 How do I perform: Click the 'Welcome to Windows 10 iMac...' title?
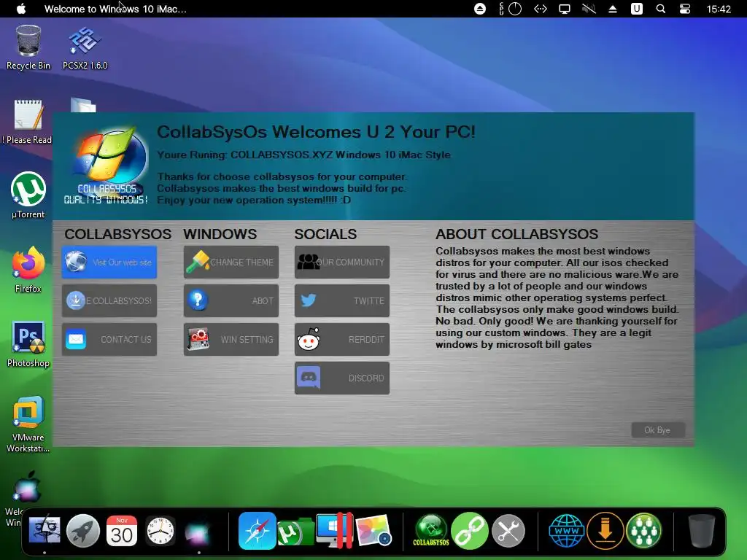pos(115,9)
